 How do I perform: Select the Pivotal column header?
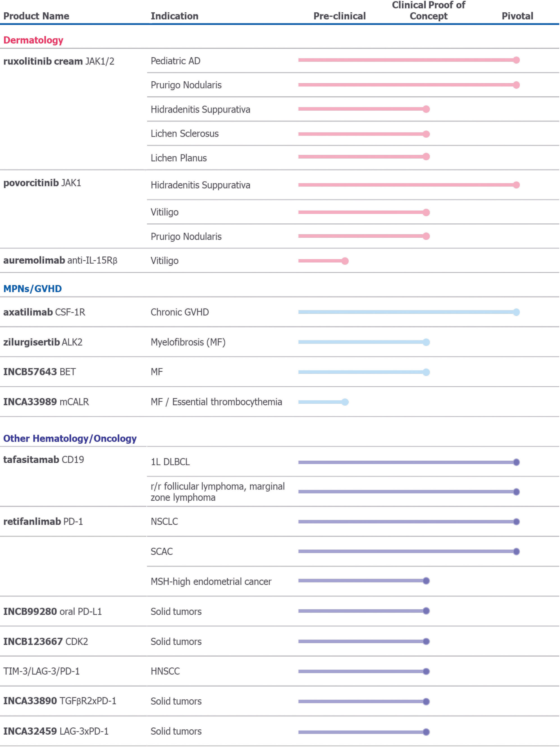pos(517,16)
